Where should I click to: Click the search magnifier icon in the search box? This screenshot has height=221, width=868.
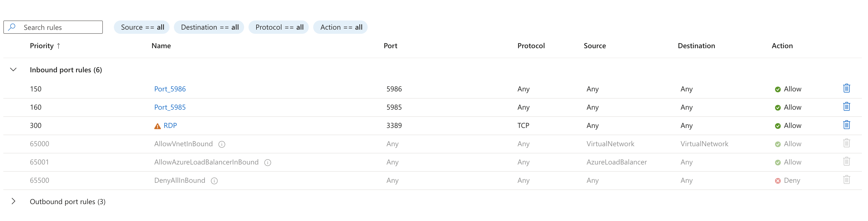pyautogui.click(x=12, y=27)
